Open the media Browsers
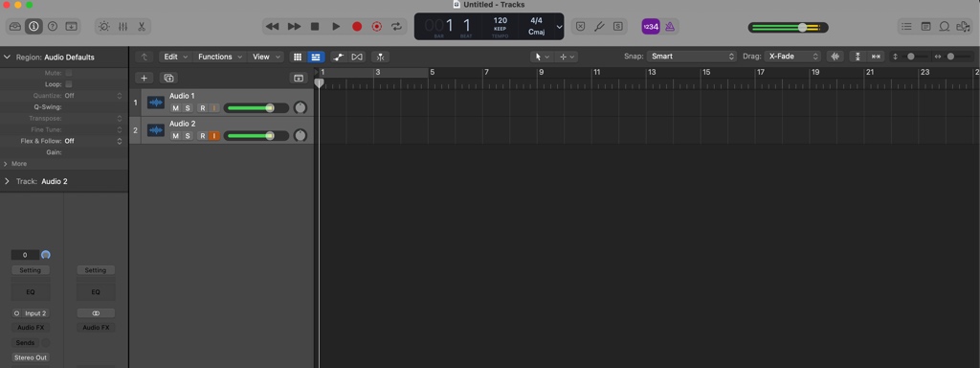The image size is (980, 368). [x=963, y=26]
